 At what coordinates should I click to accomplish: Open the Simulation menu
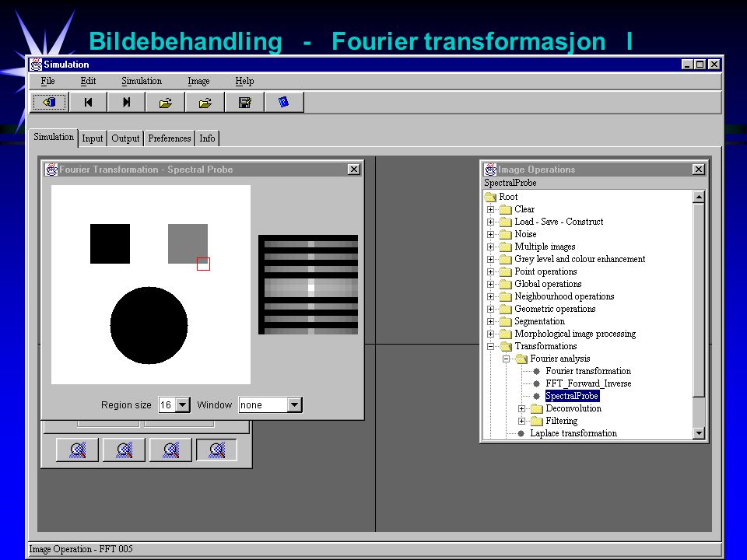[x=142, y=81]
